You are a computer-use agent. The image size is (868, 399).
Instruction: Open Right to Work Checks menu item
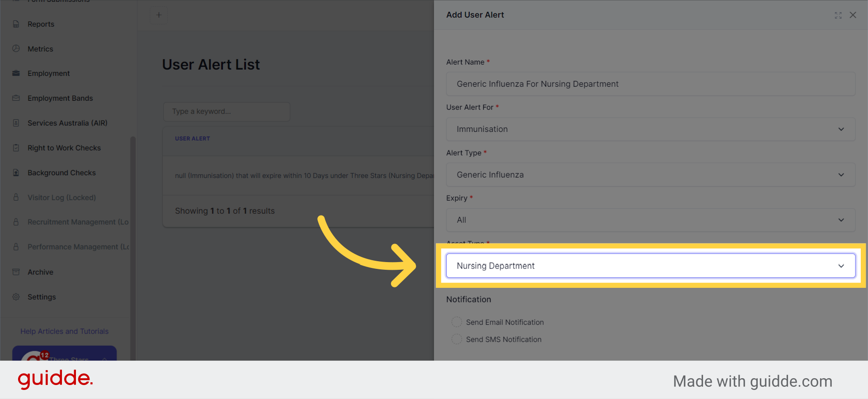point(64,148)
